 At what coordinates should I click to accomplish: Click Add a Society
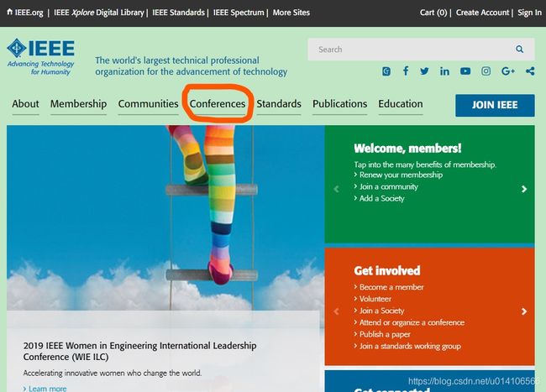[381, 199]
